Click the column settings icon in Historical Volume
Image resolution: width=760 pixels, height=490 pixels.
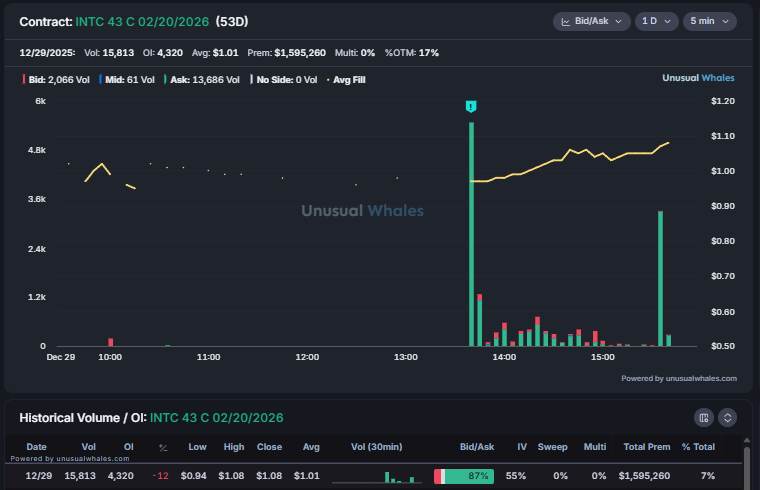(x=704, y=418)
